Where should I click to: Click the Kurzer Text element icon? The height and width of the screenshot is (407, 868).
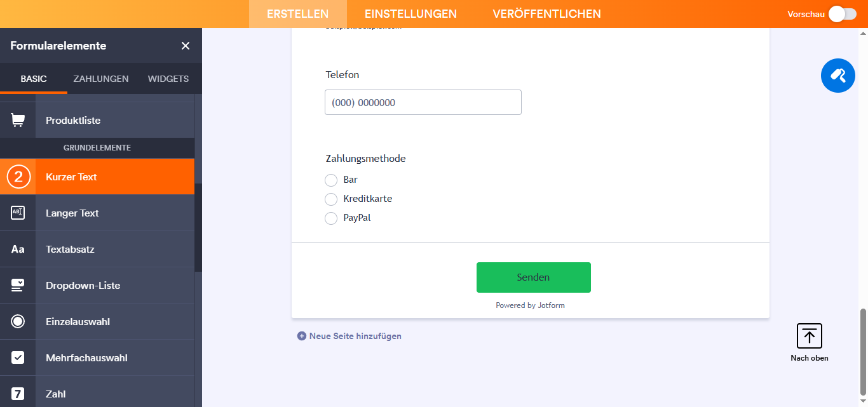click(17, 177)
